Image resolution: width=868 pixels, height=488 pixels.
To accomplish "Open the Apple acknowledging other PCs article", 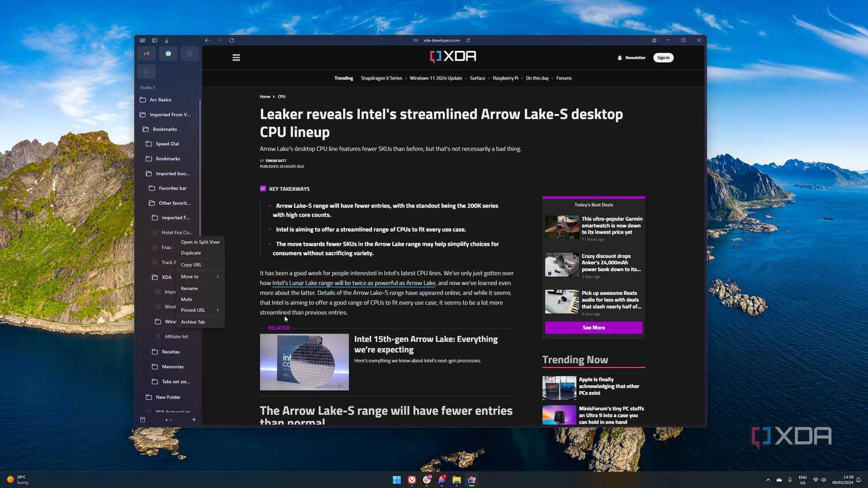I will tap(609, 386).
